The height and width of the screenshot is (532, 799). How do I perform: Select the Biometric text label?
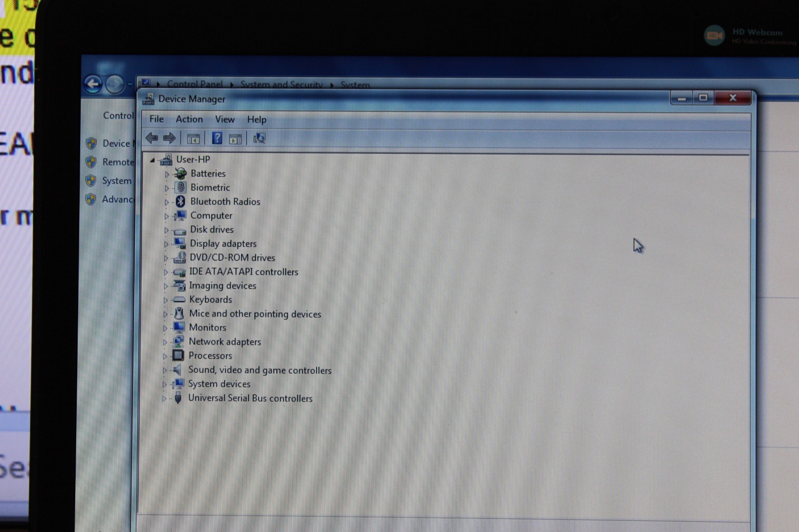pyautogui.click(x=210, y=187)
